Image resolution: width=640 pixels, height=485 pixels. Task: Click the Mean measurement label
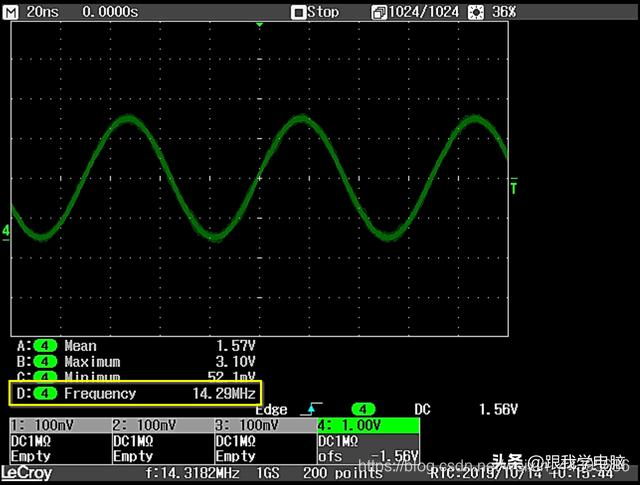tap(80, 346)
